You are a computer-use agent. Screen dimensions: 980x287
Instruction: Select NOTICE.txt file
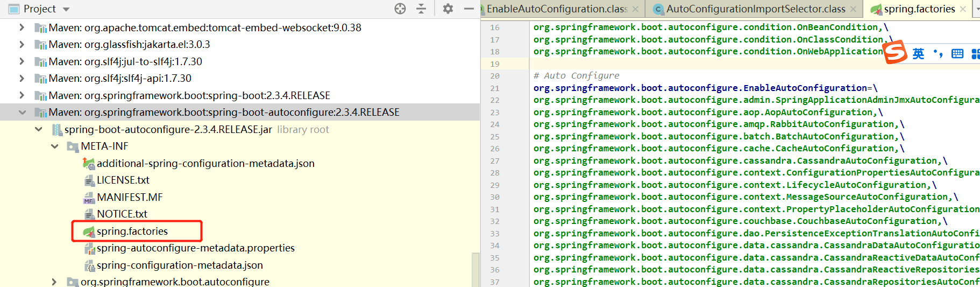pos(122,214)
